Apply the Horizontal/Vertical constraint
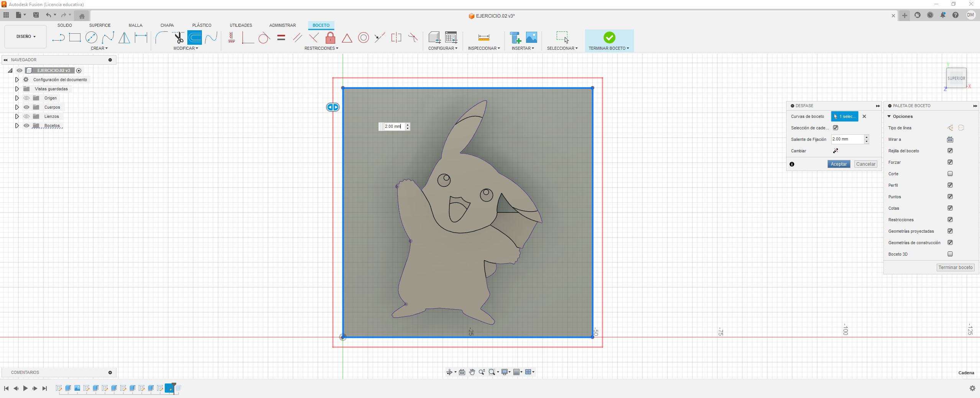 pos(231,38)
